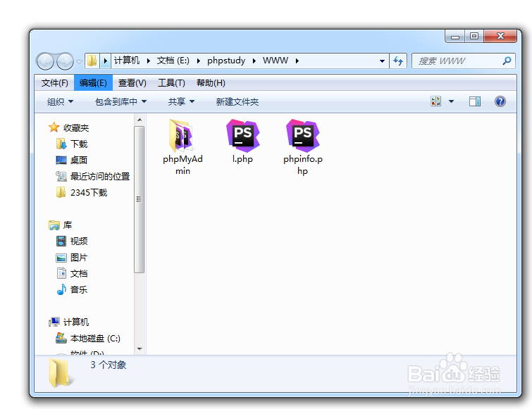This screenshot has height=409, width=532.
Task: Click the search magnifier icon
Action: pos(507,61)
